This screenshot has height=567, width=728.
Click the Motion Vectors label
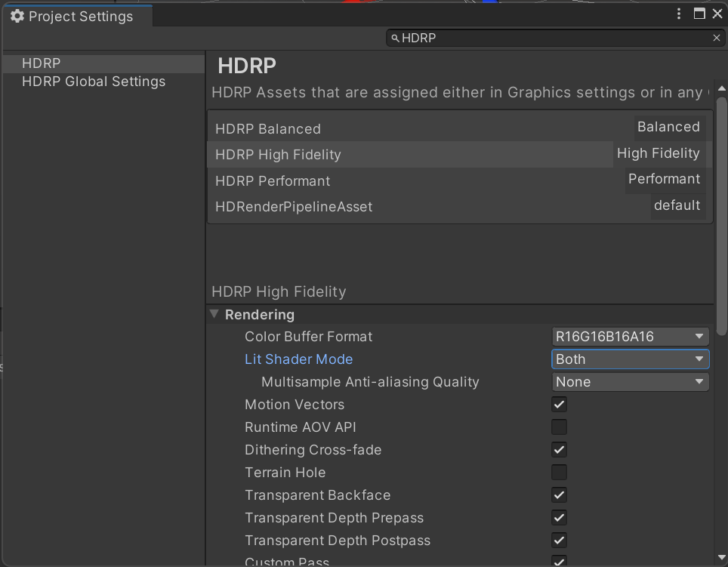pos(295,405)
